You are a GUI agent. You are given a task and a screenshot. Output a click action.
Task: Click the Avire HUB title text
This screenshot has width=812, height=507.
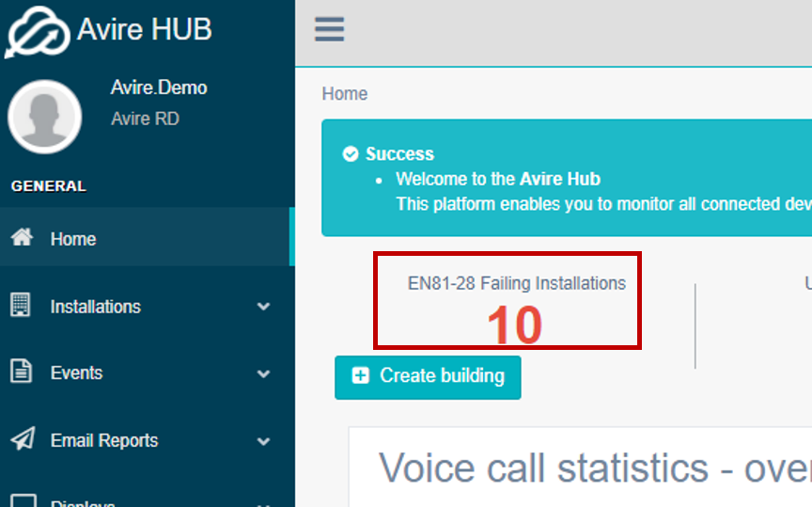[145, 29]
